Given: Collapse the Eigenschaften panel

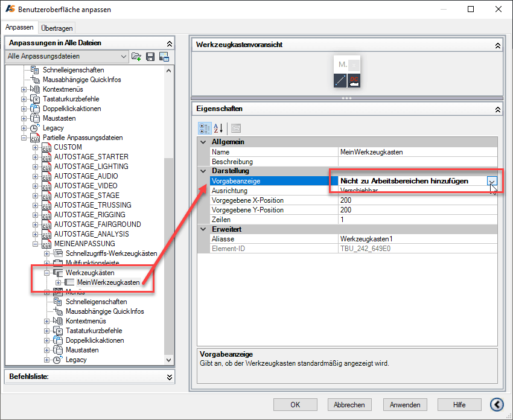Looking at the screenshot, I should [498, 110].
